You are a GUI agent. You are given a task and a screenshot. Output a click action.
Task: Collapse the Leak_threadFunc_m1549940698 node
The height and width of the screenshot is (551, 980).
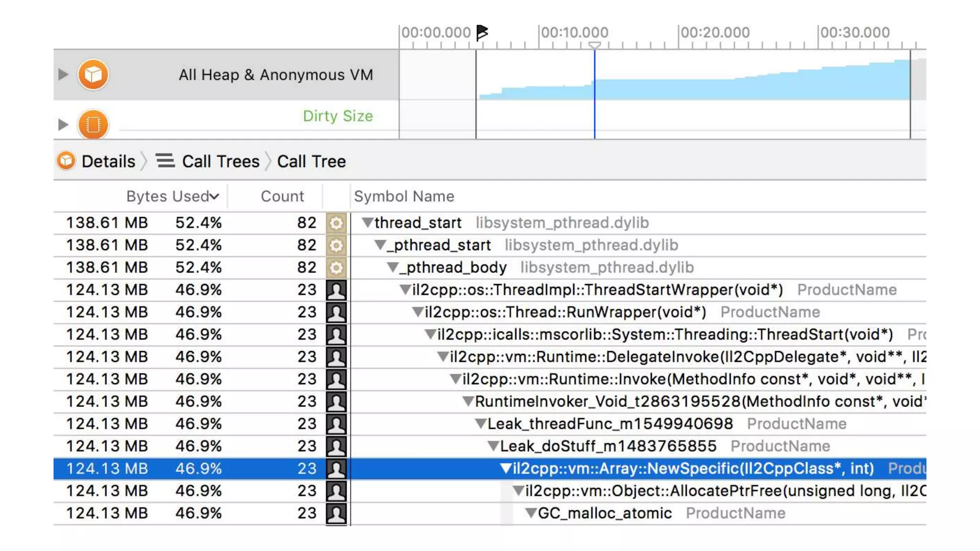[480, 423]
